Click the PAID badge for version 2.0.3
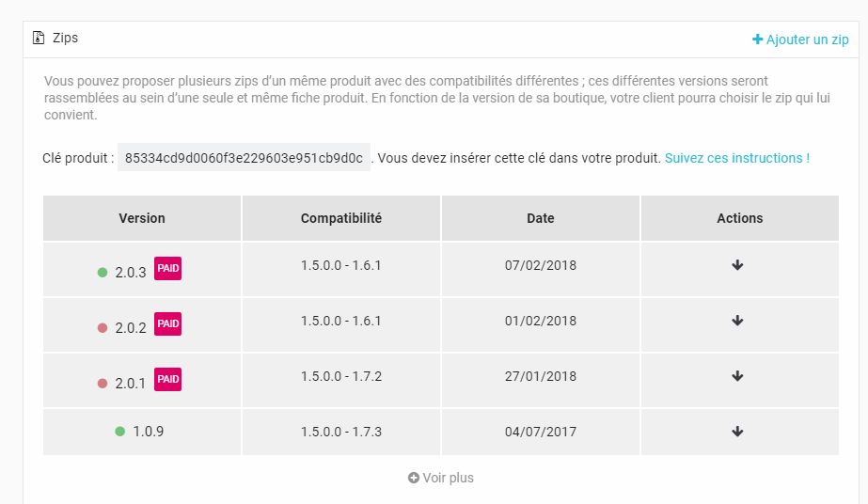This screenshot has width=868, height=504. pyautogui.click(x=167, y=268)
